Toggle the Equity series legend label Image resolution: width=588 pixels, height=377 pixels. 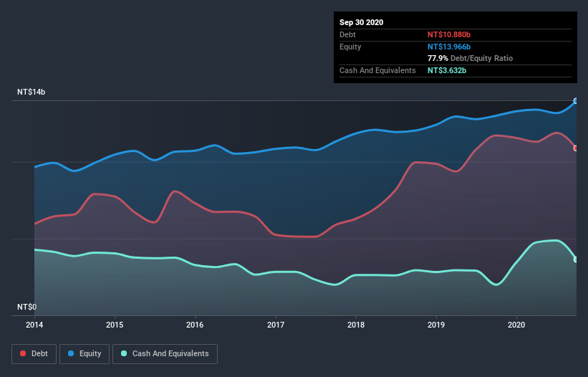click(x=89, y=353)
